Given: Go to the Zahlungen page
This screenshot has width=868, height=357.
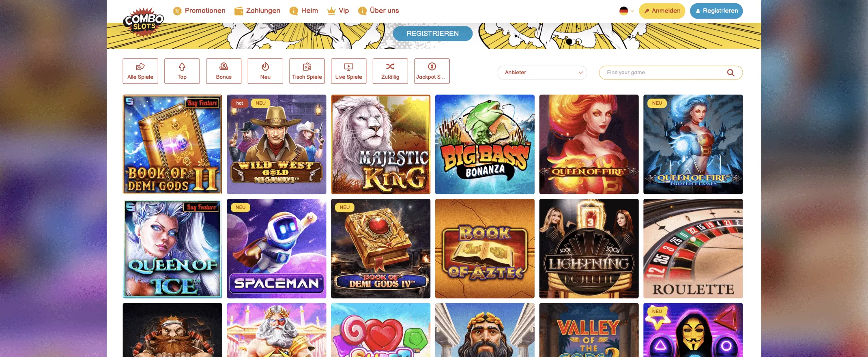Looking at the screenshot, I should [x=258, y=11].
